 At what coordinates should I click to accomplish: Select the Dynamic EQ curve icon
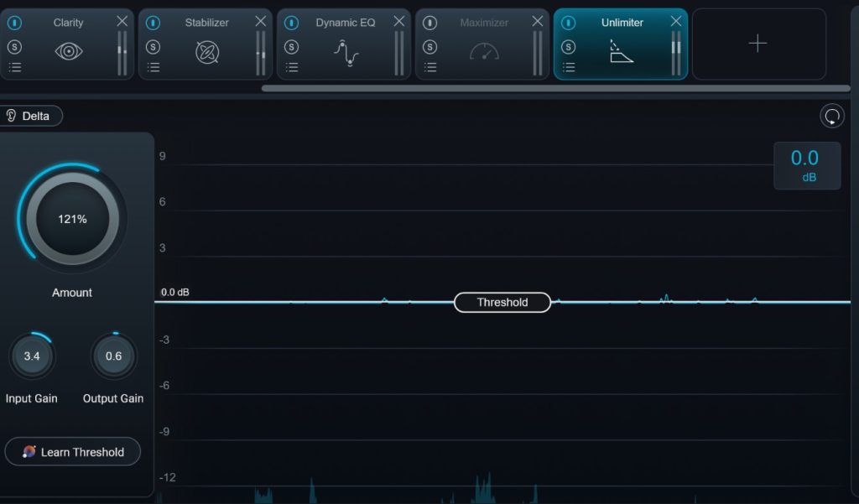click(x=346, y=53)
